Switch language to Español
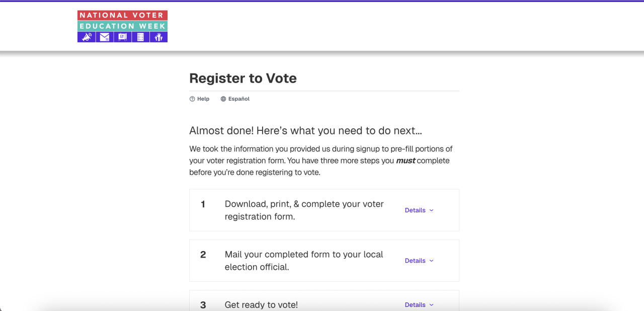This screenshot has height=311, width=644. click(x=239, y=99)
